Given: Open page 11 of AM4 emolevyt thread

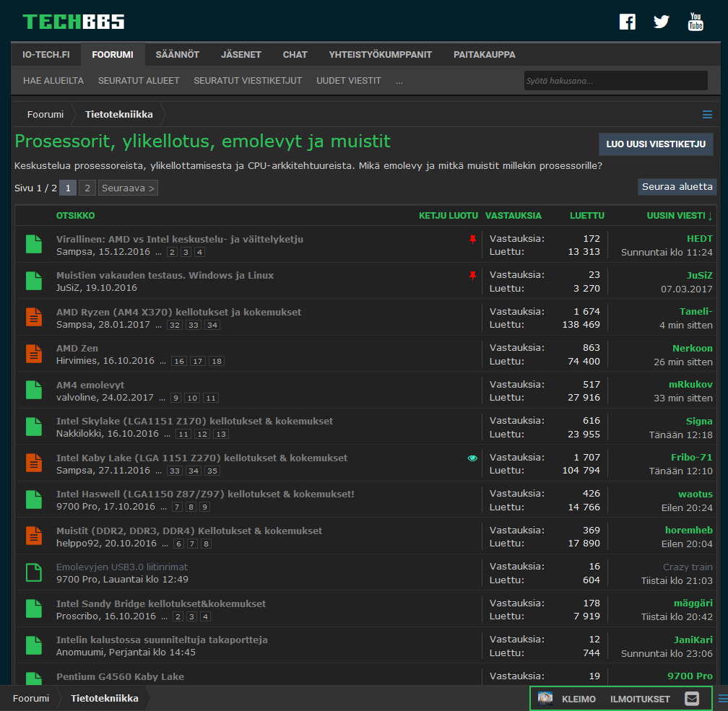Looking at the screenshot, I should point(211,398).
